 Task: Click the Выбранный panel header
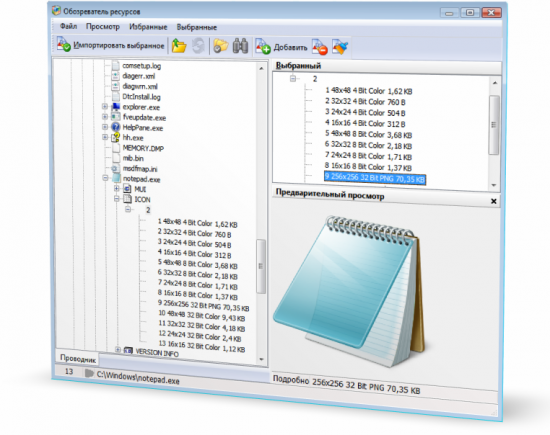(387, 66)
